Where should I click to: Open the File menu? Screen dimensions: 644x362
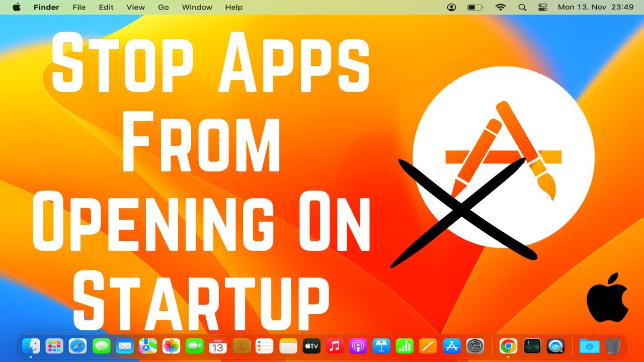coord(79,7)
